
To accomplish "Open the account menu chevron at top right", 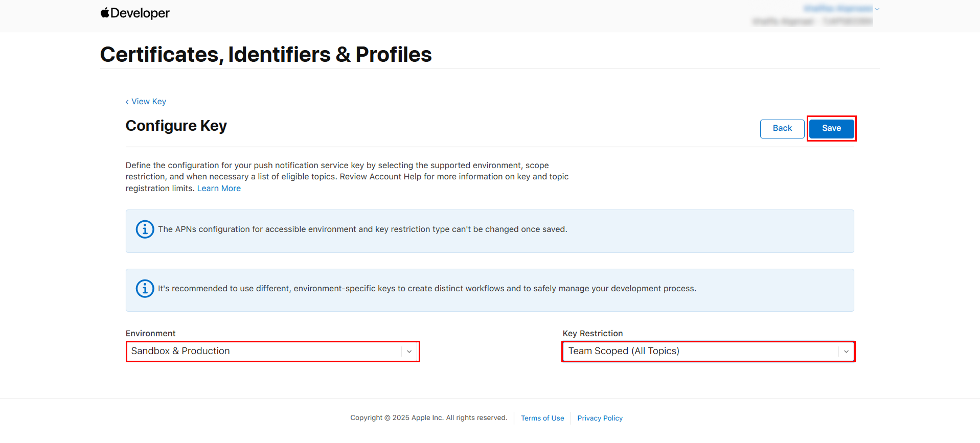I will click(x=877, y=9).
